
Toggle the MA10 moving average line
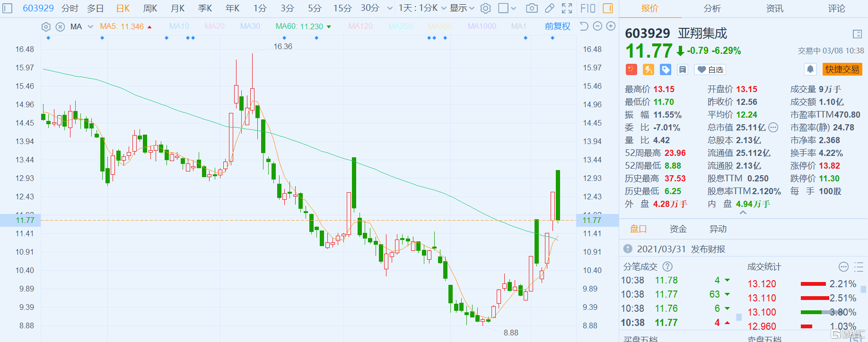[180, 26]
